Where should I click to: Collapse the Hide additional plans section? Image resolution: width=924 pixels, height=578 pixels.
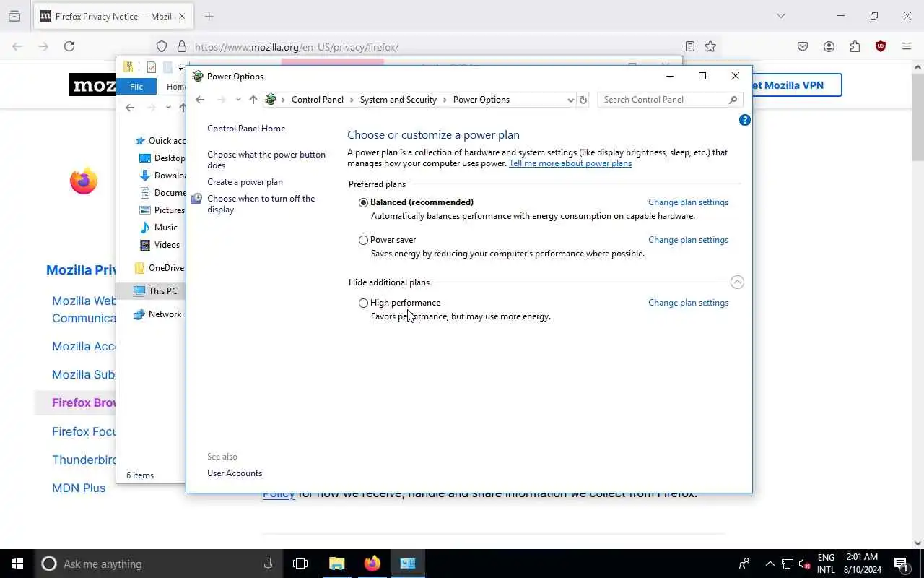[737, 282]
